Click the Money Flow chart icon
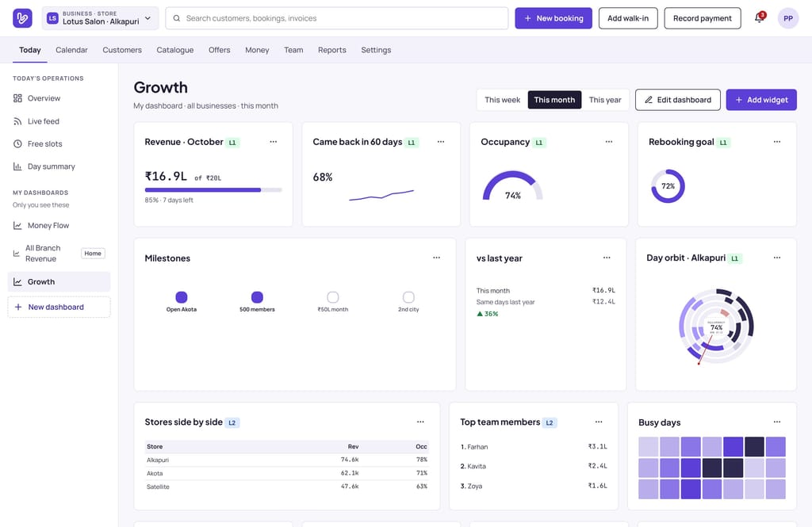Image resolution: width=812 pixels, height=527 pixels. tap(17, 226)
